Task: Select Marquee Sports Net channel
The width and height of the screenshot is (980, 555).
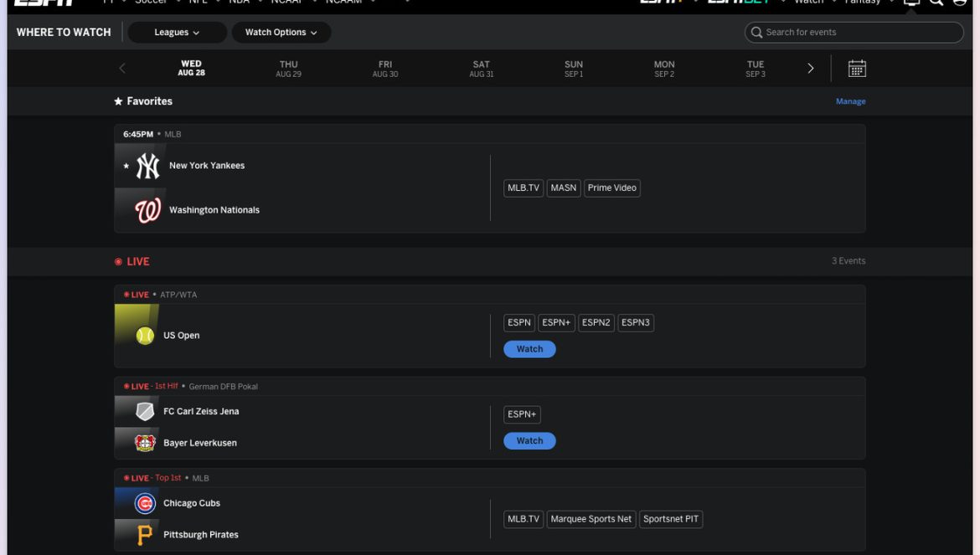Action: pos(591,519)
